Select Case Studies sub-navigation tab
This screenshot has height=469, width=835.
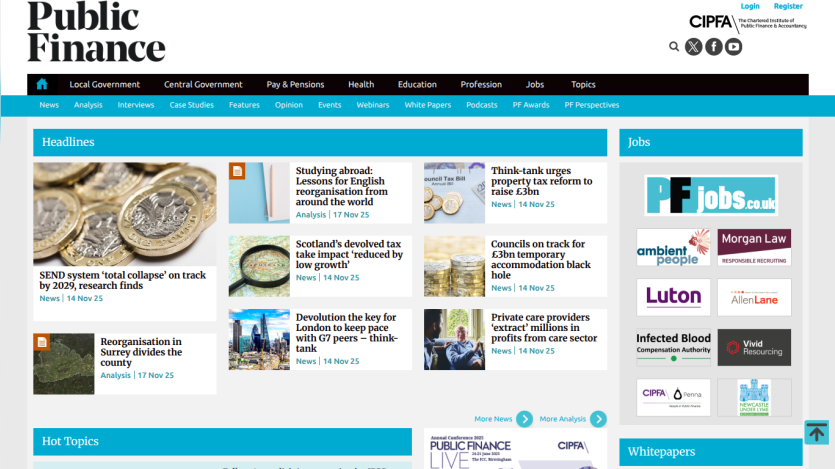coord(192,105)
